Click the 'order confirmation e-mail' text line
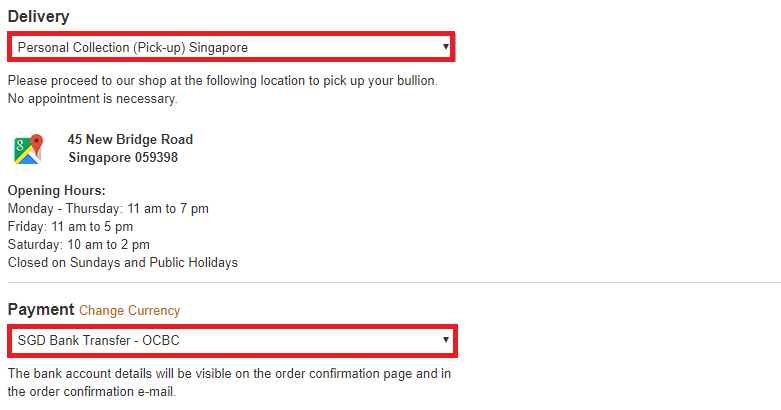The image size is (781, 410). click(x=92, y=392)
